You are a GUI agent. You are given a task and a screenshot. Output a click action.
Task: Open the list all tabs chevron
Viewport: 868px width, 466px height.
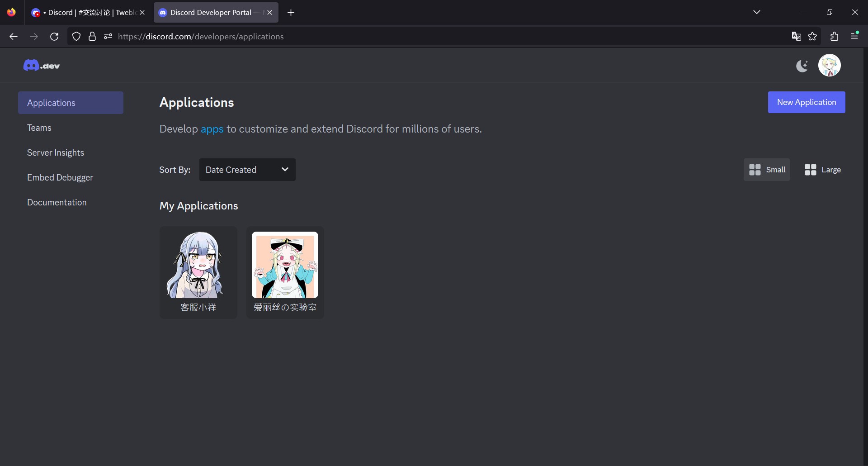pos(757,12)
